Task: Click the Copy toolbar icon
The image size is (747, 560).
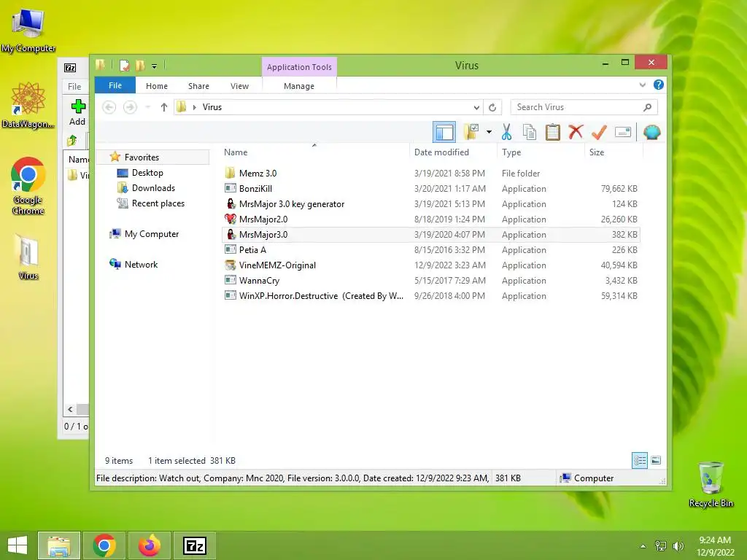Action: 530,132
